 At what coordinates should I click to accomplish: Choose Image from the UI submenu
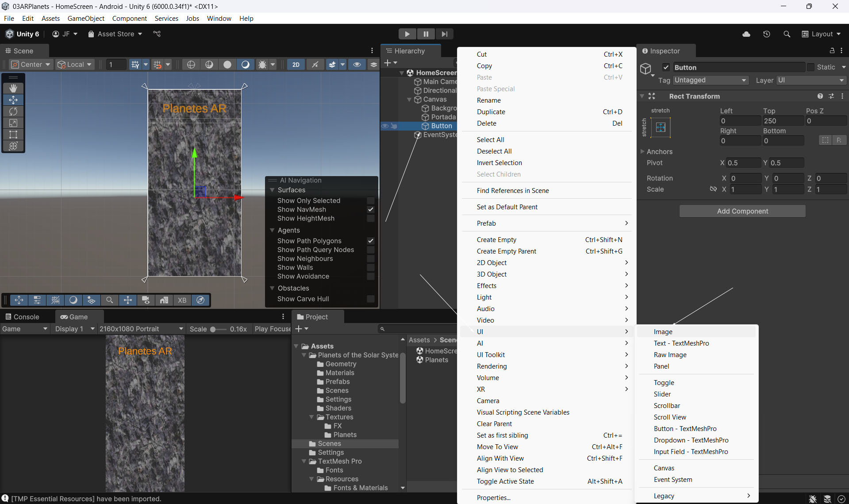[663, 332]
